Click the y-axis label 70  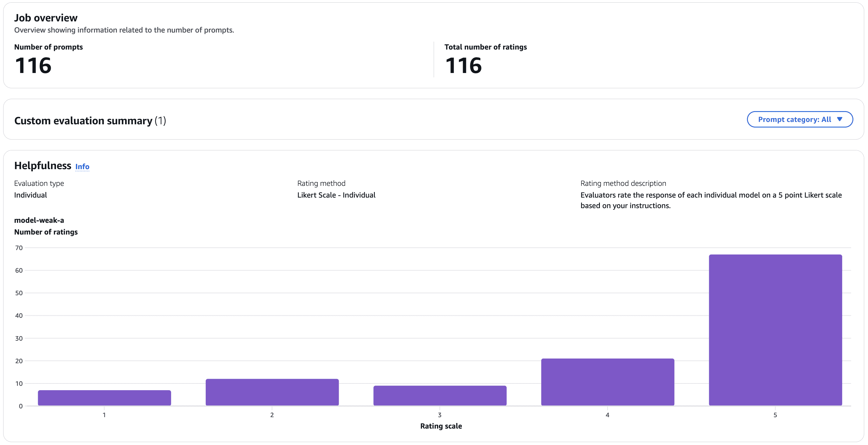point(19,248)
